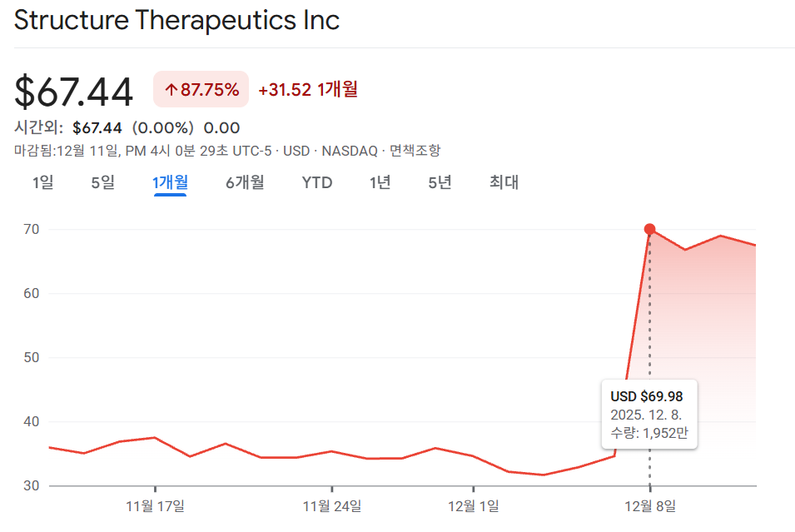
Task: Click the 11월 17일 x-axis label
Action: point(156,505)
